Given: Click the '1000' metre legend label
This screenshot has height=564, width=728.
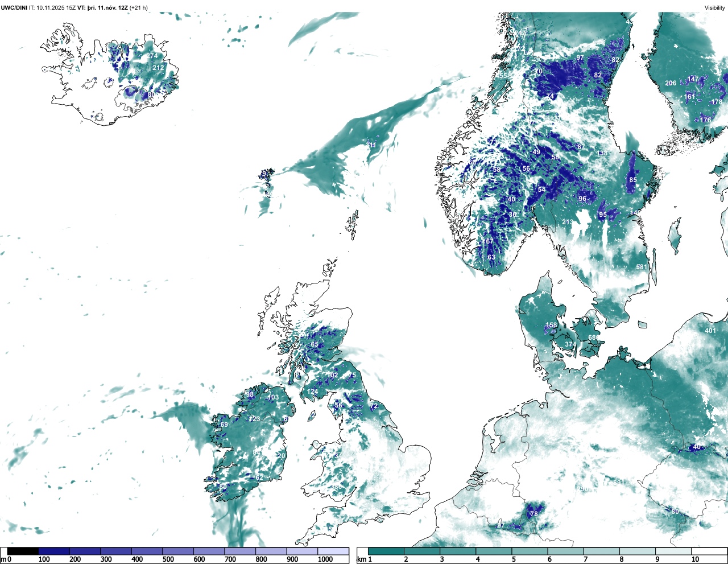Looking at the screenshot, I should click(x=325, y=559).
